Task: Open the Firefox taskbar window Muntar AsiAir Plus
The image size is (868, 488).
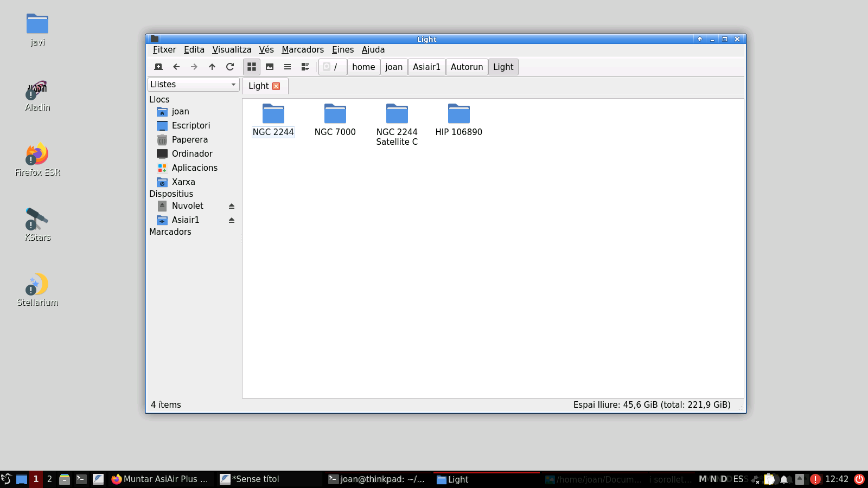Action: (x=160, y=479)
